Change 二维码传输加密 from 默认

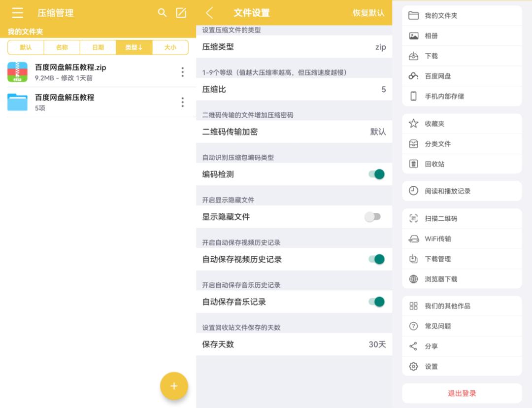294,132
